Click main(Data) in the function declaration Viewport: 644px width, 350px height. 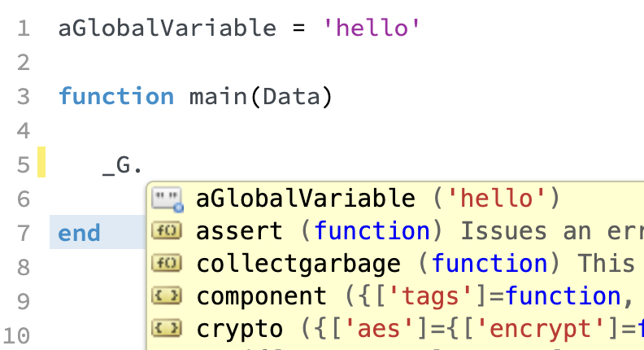point(260,97)
